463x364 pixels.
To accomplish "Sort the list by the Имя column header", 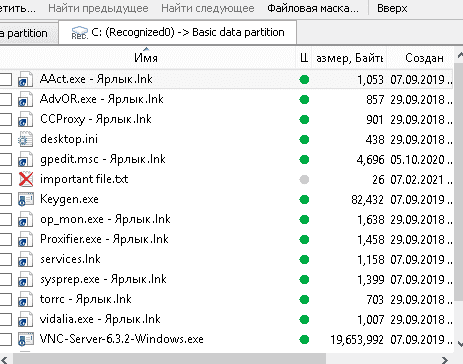I will [x=146, y=58].
